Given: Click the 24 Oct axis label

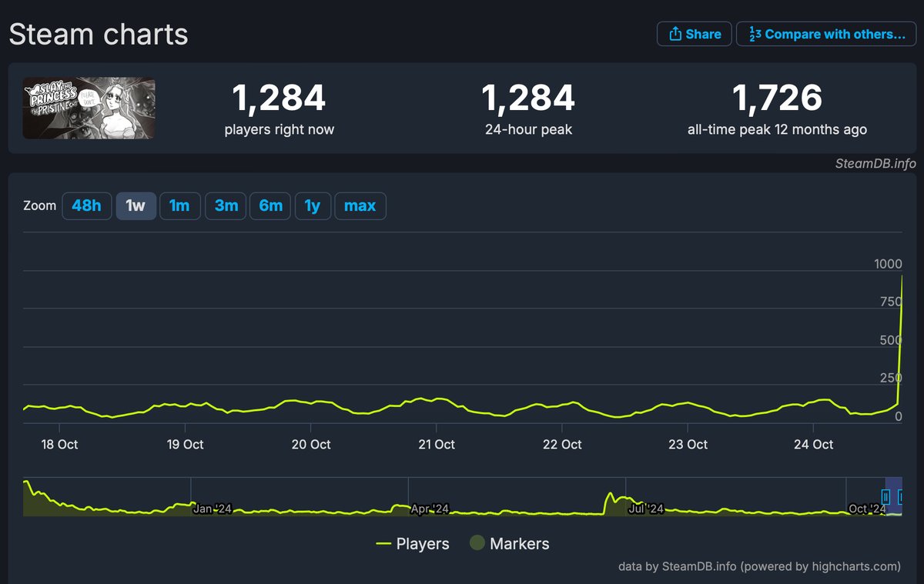Looking at the screenshot, I should [813, 444].
